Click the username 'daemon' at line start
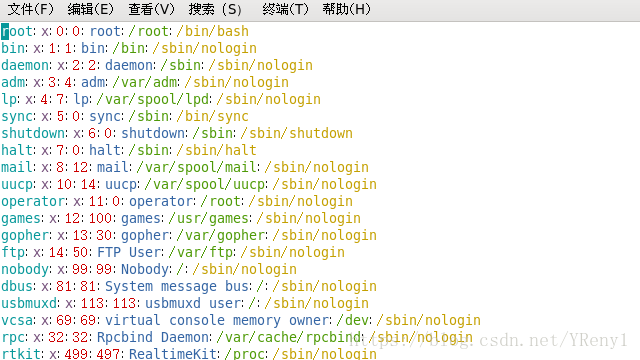 [25, 65]
